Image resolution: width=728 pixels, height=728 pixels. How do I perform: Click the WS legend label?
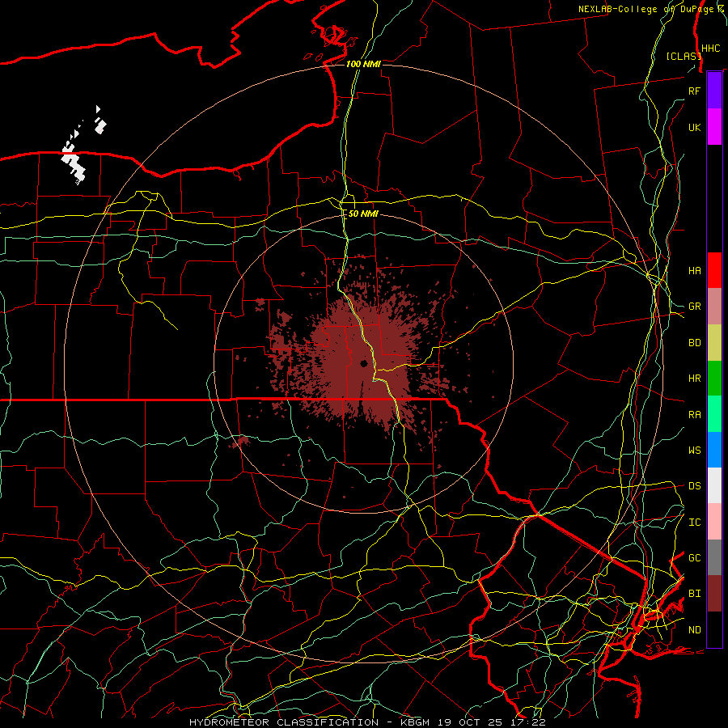694,450
